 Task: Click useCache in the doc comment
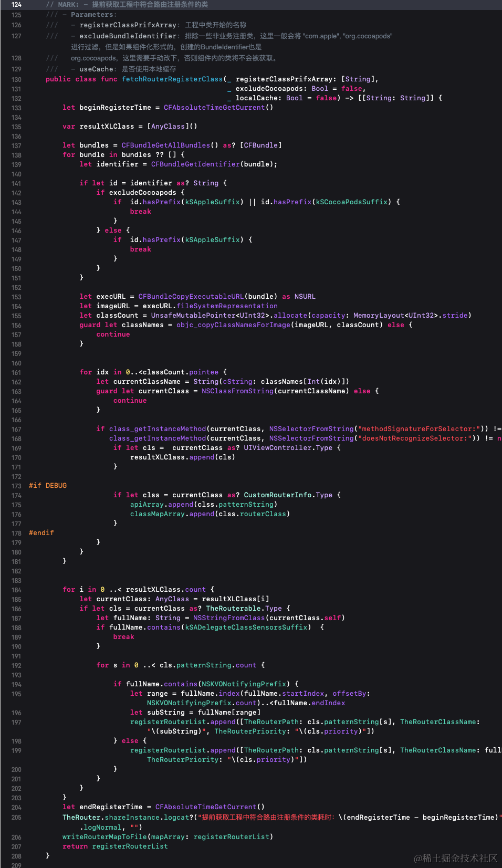(96, 69)
